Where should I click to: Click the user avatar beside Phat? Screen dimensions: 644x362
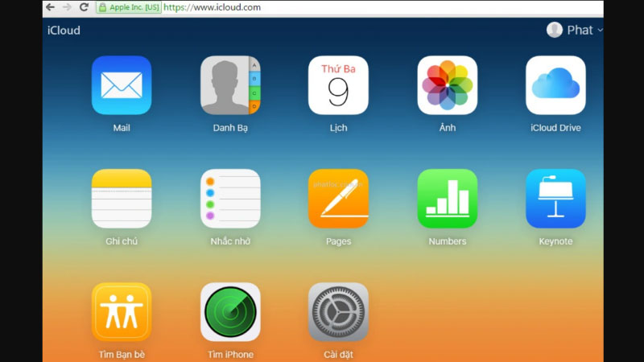[555, 30]
